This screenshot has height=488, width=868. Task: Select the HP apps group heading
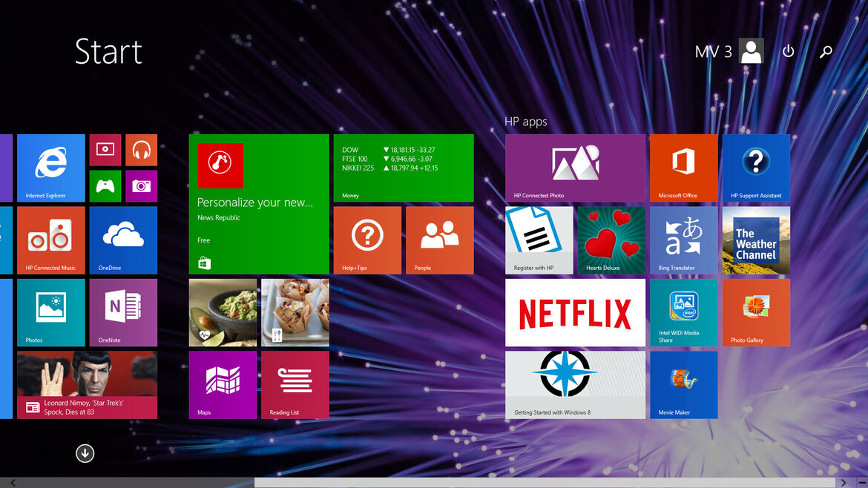pyautogui.click(x=526, y=122)
